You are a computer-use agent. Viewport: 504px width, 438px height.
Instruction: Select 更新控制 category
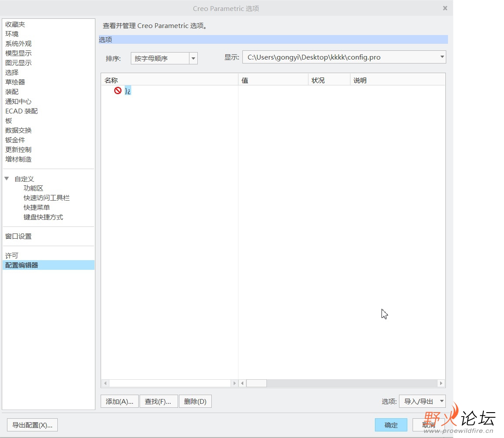pyautogui.click(x=18, y=150)
